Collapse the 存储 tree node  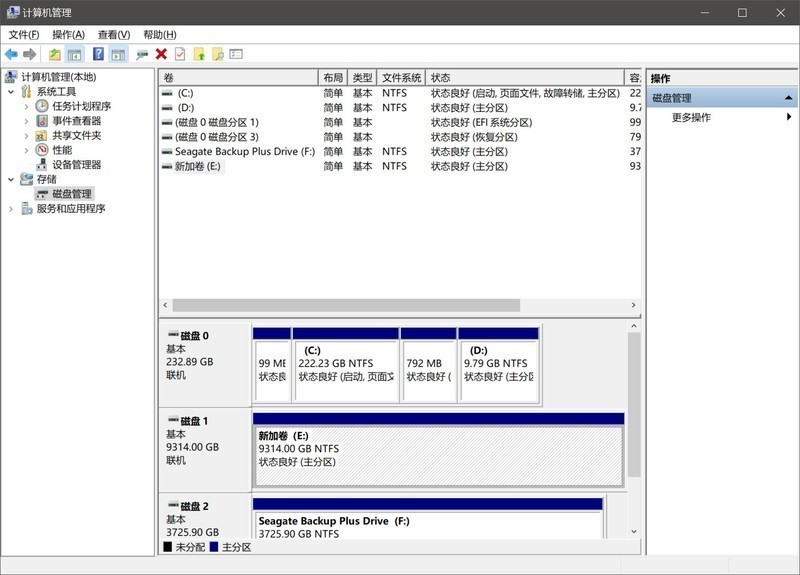coord(11,180)
